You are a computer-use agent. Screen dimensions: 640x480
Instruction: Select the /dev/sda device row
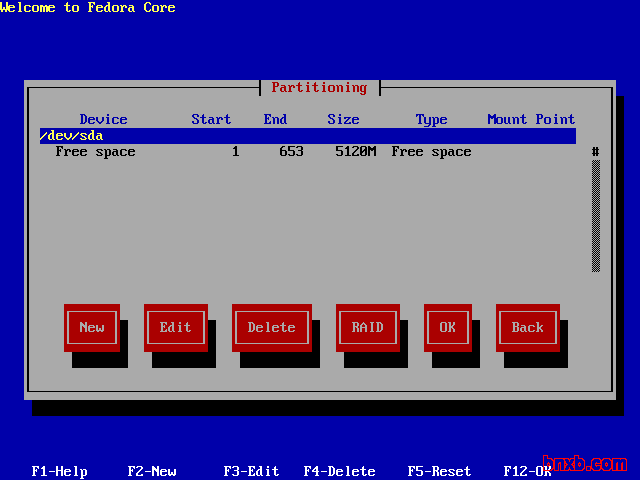click(307, 135)
